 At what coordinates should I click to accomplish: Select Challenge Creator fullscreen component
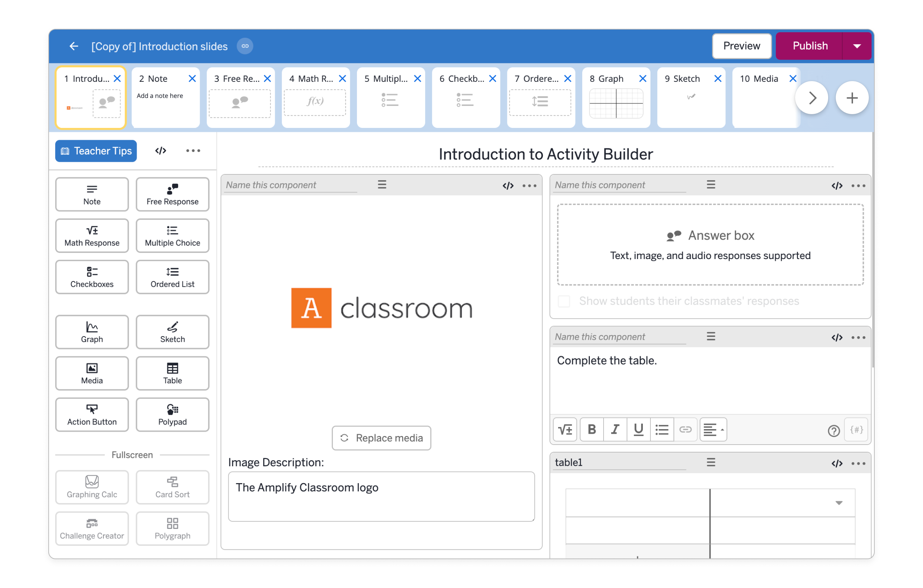coord(92,529)
